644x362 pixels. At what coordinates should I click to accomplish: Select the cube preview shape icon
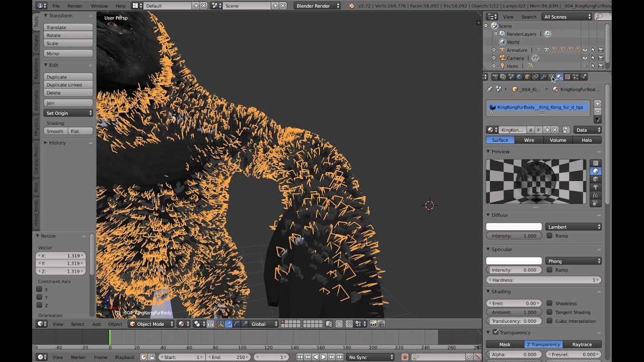[596, 179]
